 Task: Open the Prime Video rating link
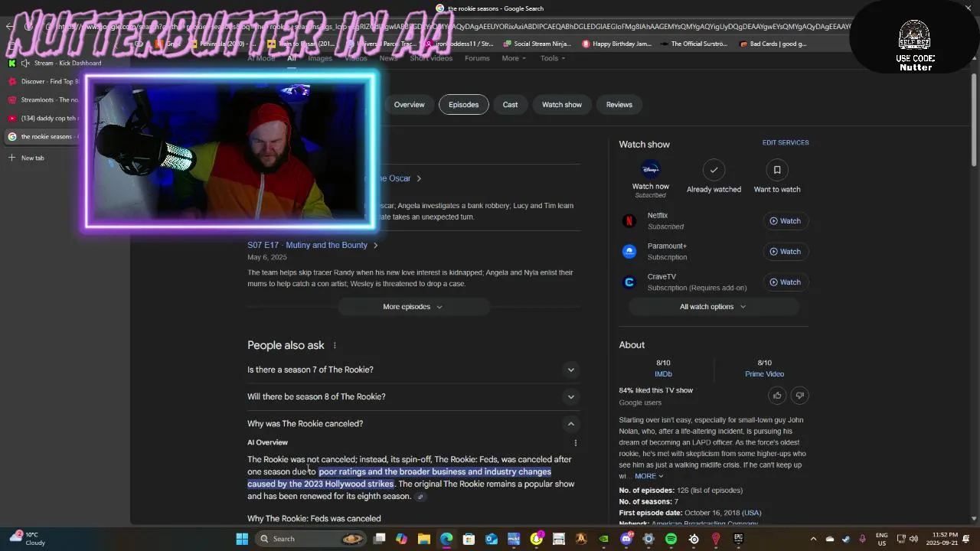tap(764, 374)
